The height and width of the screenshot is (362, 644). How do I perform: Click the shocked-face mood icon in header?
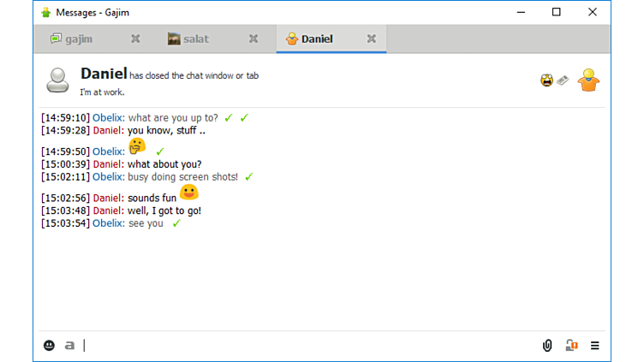pyautogui.click(x=546, y=80)
